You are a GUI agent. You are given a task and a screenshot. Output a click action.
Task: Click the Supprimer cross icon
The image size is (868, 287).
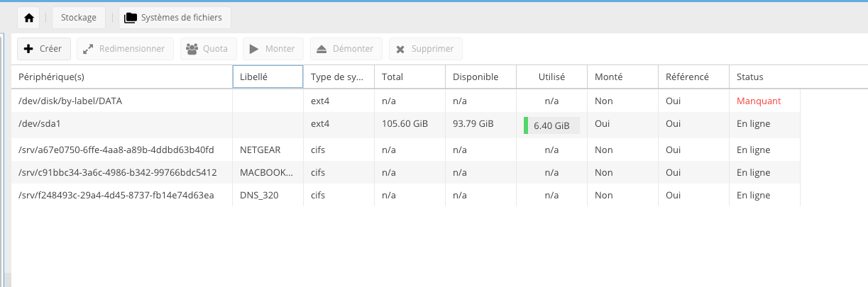click(x=400, y=49)
